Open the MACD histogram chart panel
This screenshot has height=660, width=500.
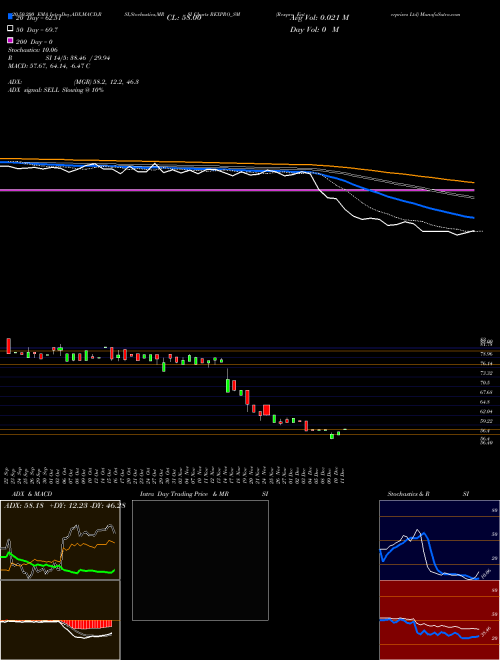click(x=60, y=620)
